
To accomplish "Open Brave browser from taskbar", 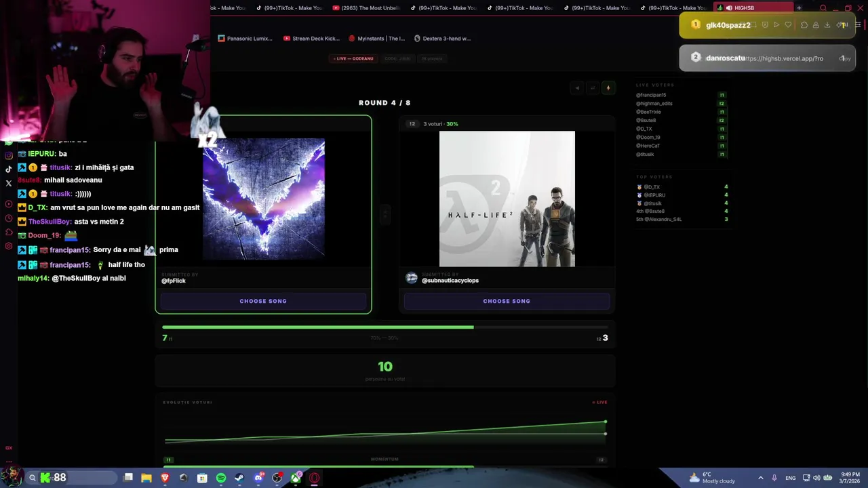I will [165, 478].
